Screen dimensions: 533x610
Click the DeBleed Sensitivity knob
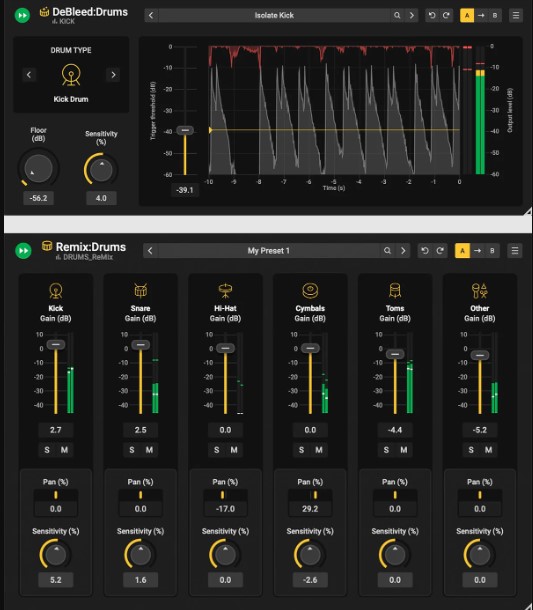pyautogui.click(x=101, y=169)
